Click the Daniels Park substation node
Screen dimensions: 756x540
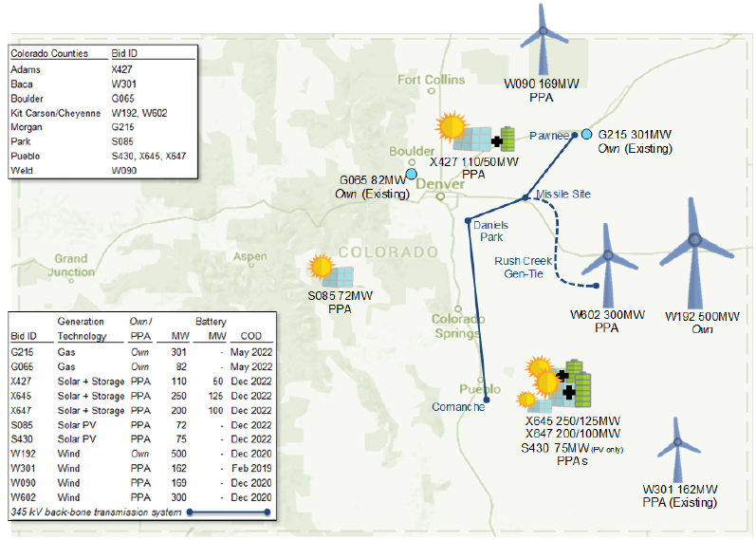click(x=468, y=220)
